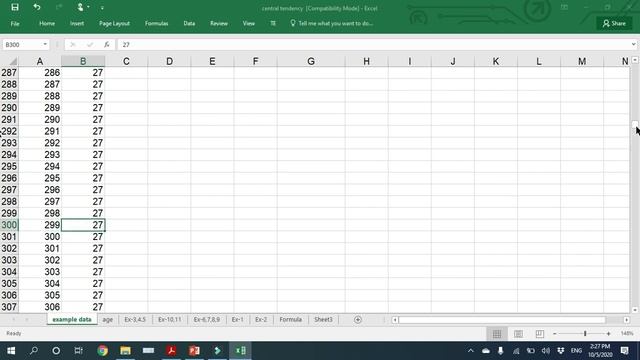This screenshot has height=360, width=640.
Task: Open the Action Center notification icon
Action: tap(624, 351)
